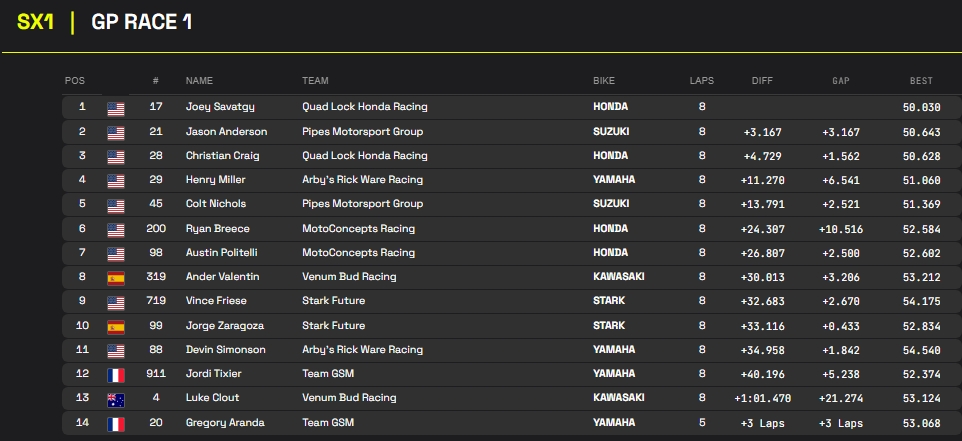Select Colt Nichols in fifth position
Screen dimensions: 962x441
tap(215, 204)
